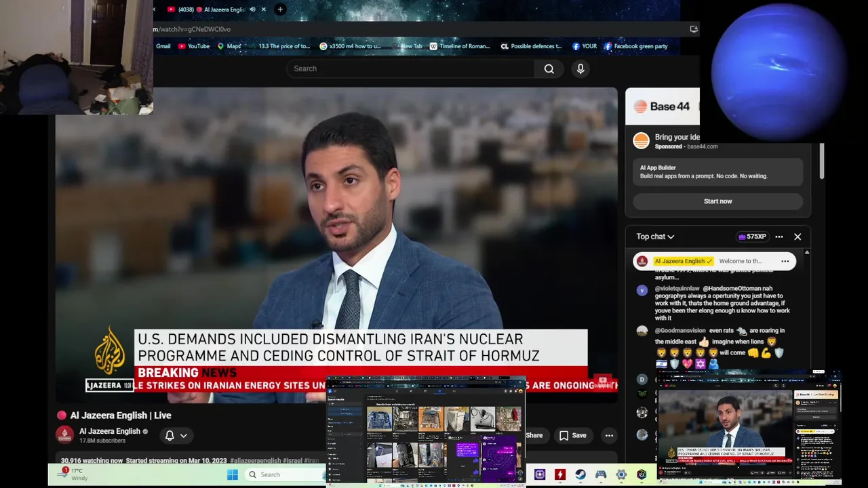
Task: Click pinned Al Jazeera English channel chip
Action: click(683, 261)
